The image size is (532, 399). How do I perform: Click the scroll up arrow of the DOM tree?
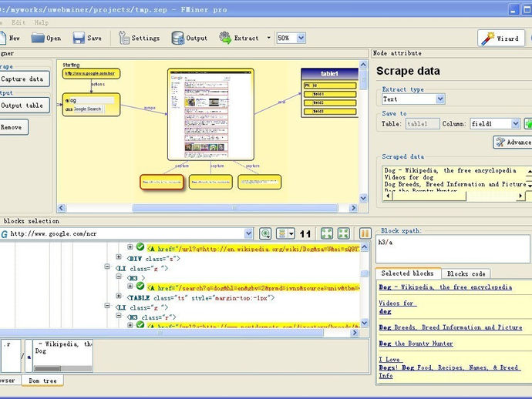(365, 247)
